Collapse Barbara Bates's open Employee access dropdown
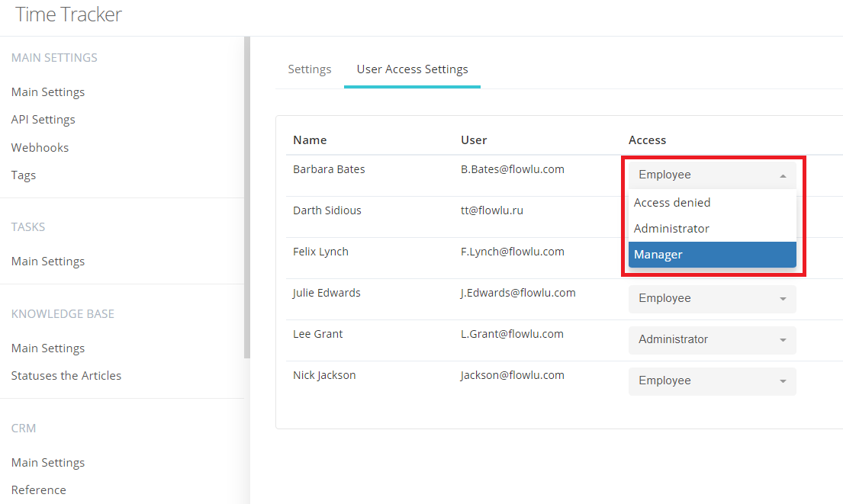843x504 pixels. 713,175
